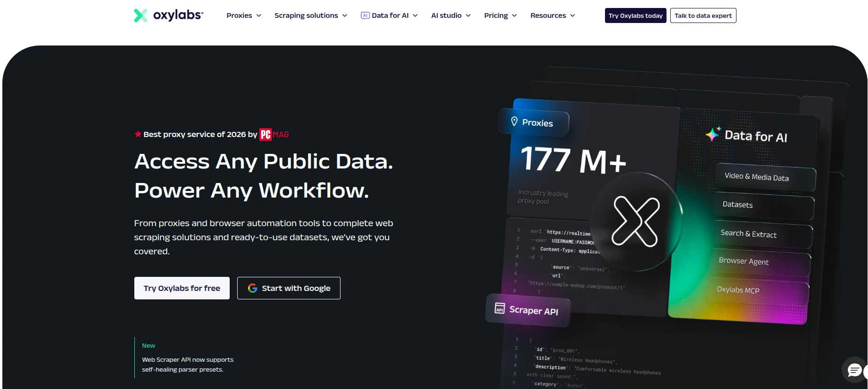Open the Pricing menu
Viewport: 868px width, 389px height.
click(x=501, y=15)
